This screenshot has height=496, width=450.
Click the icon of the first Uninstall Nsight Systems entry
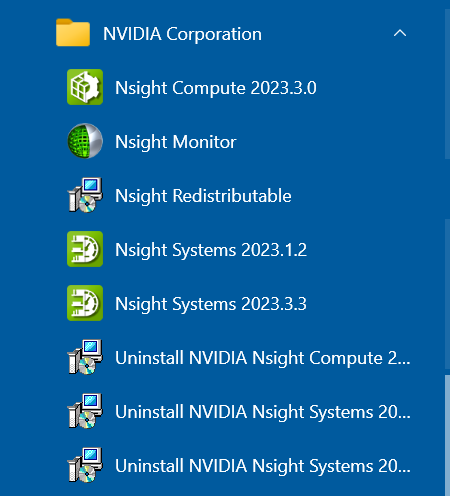[85, 411]
